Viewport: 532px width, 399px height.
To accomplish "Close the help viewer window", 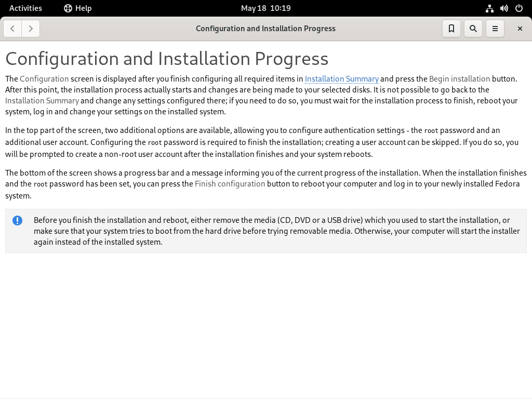I will click(520, 29).
